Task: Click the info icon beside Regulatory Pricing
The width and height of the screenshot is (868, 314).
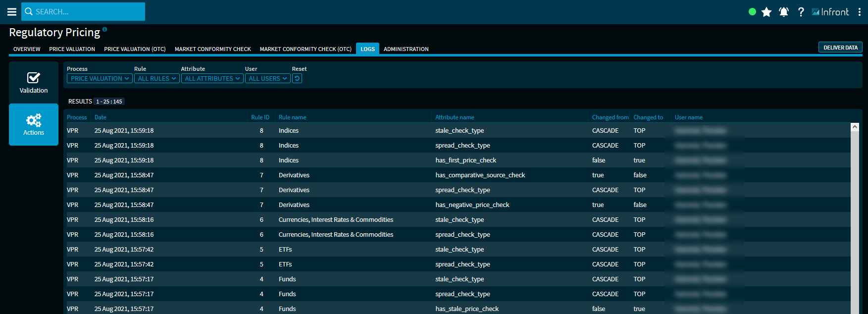Action: click(104, 29)
